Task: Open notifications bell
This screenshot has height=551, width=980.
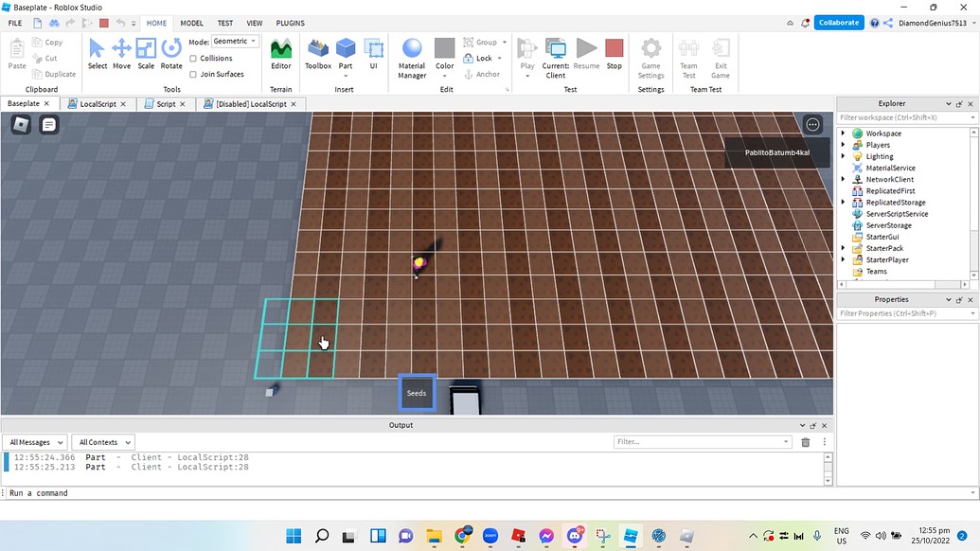Action: click(x=805, y=23)
